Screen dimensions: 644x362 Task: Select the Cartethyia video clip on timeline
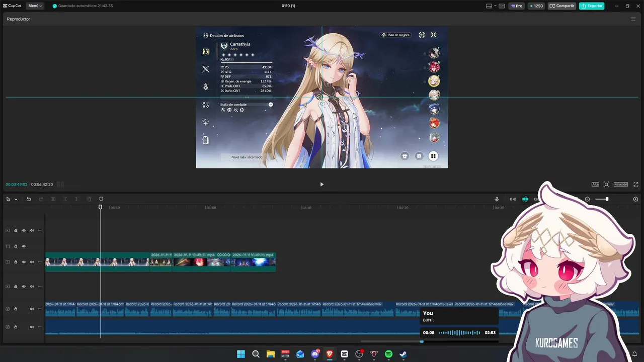(97, 262)
